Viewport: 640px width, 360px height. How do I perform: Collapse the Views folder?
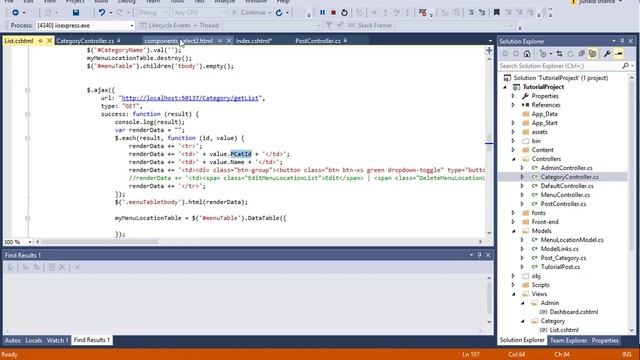point(513,294)
